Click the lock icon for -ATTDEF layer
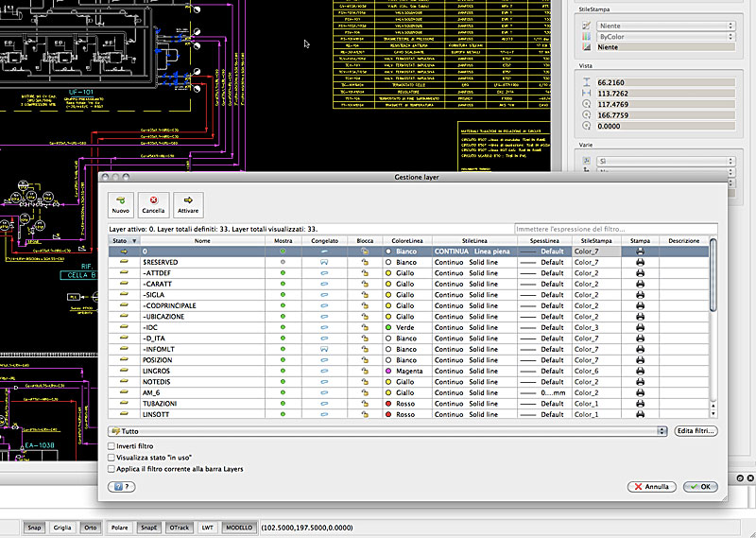The image size is (756, 538). tap(365, 273)
